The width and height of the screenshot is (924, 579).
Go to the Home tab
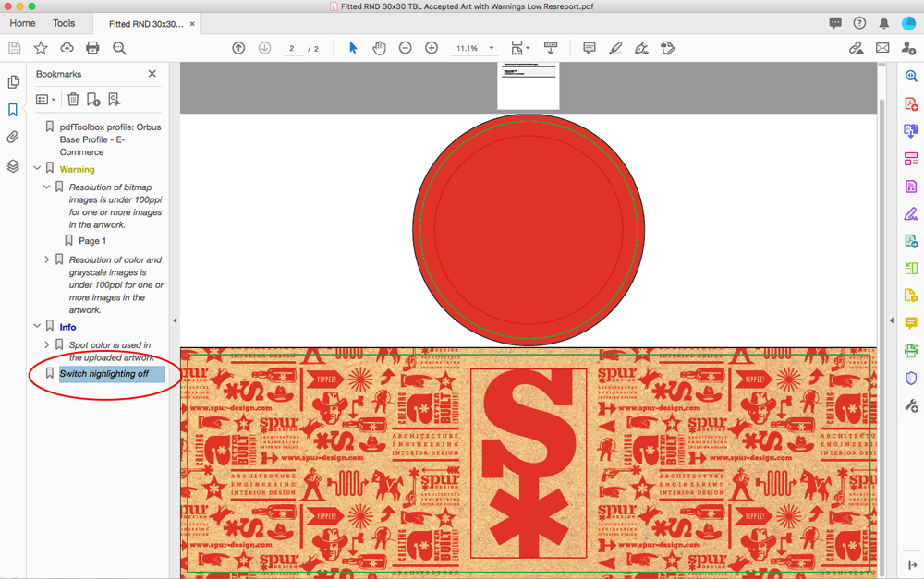click(x=22, y=23)
